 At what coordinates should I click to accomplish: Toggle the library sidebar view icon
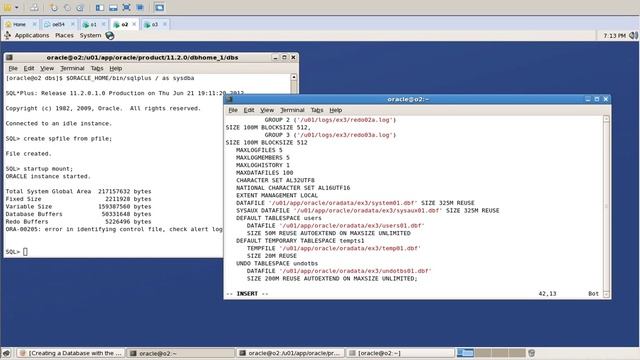click(100, 7)
